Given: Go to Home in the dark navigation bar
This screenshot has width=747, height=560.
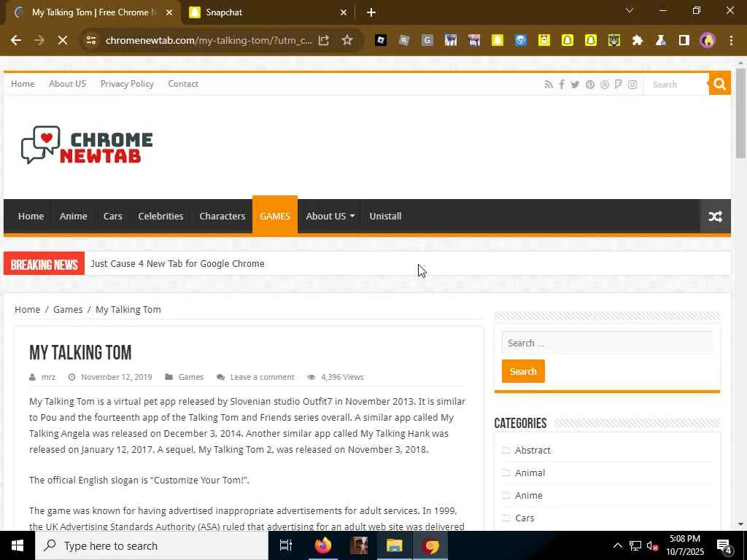Looking at the screenshot, I should pyautogui.click(x=31, y=216).
